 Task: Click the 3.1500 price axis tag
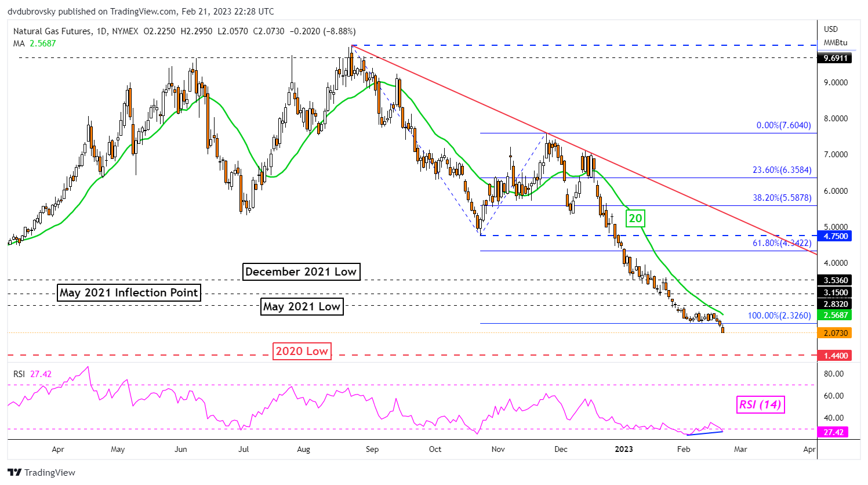834,293
